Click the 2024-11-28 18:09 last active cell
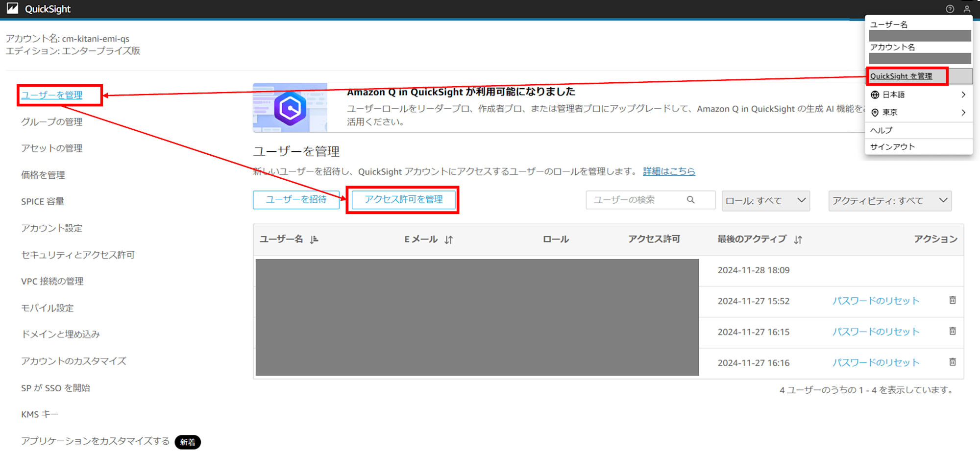Image resolution: width=980 pixels, height=452 pixels. pos(754,270)
